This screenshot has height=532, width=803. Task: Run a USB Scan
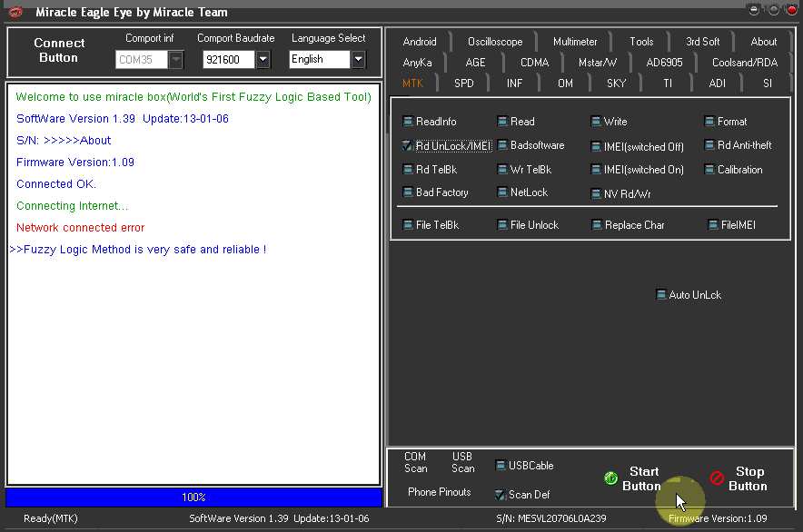463,462
